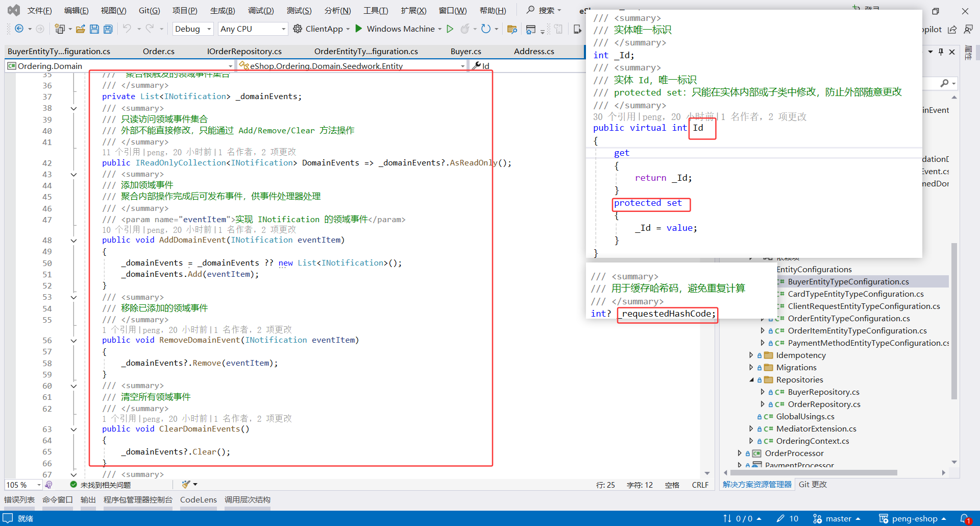This screenshot has height=526, width=980.
Task: Click the Solution Explorer search magnifier icon
Action: pyautogui.click(x=945, y=83)
